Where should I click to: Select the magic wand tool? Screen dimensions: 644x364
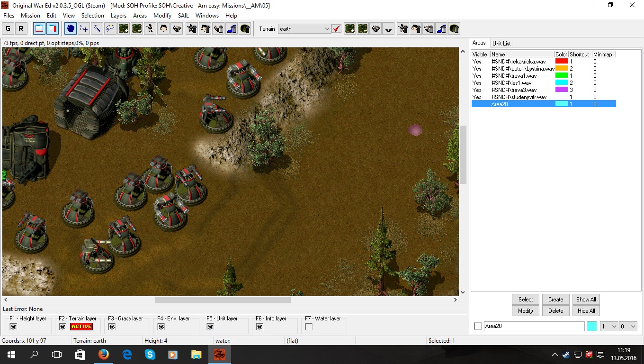tap(97, 28)
